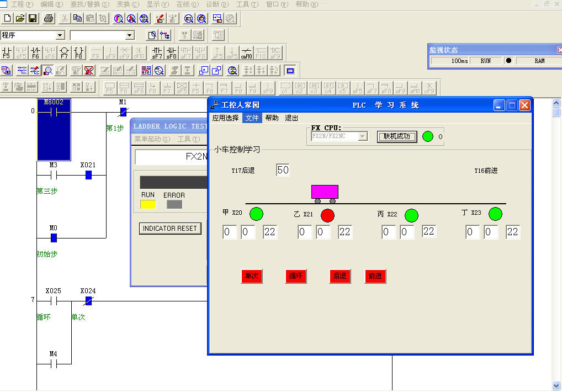
Task: Click the yellow RUN indicator swatch
Action: [x=148, y=204]
